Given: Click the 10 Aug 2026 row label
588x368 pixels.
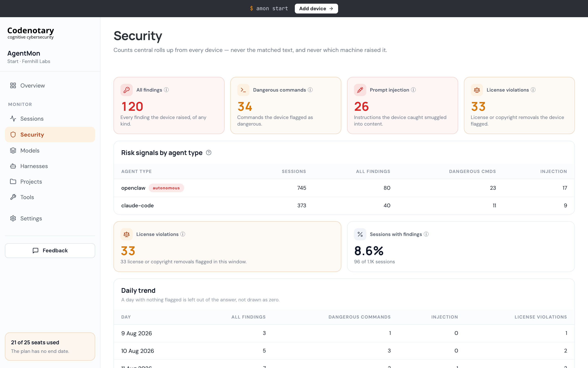Looking at the screenshot, I should pyautogui.click(x=138, y=351).
